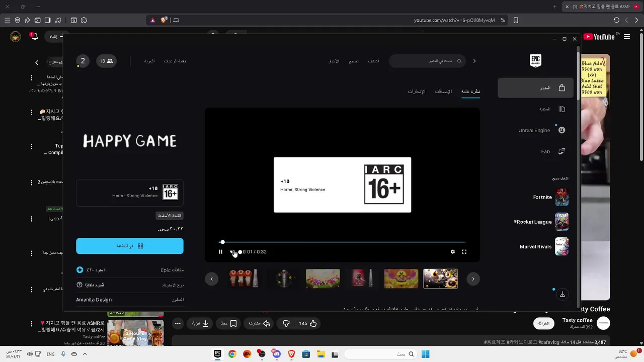The width and height of the screenshot is (644, 362).
Task: Open the Epic Games logo home
Action: (x=535, y=61)
